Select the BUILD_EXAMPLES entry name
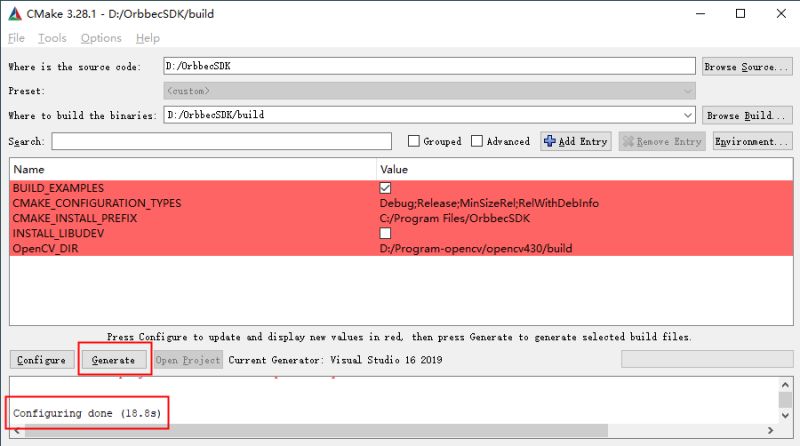Image resolution: width=800 pixels, height=446 pixels. tap(58, 188)
